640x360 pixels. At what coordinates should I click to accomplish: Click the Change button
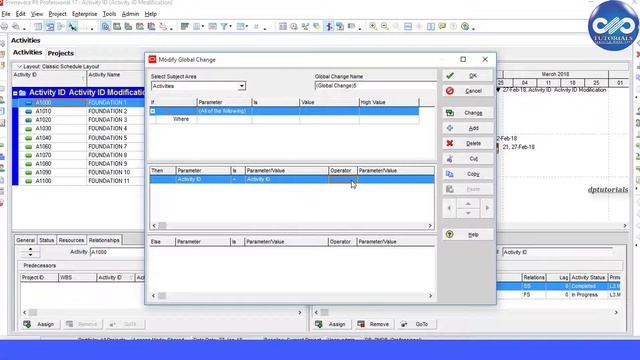click(x=467, y=113)
